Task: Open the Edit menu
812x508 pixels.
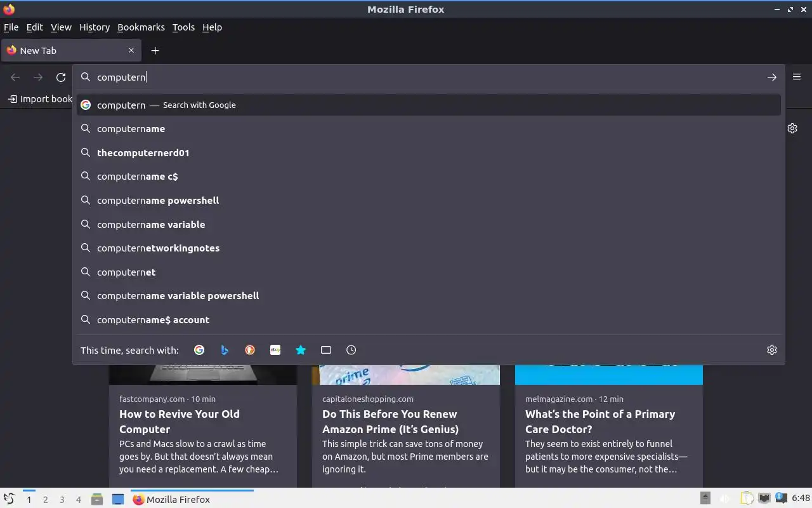Action: pos(34,27)
